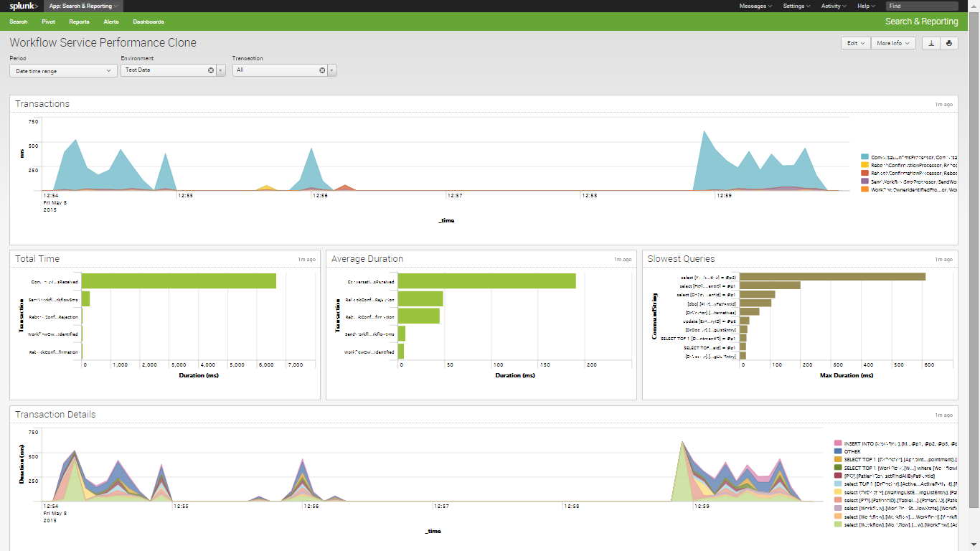The height and width of the screenshot is (551, 980).
Task: Click the export download icon button
Action: (x=931, y=43)
